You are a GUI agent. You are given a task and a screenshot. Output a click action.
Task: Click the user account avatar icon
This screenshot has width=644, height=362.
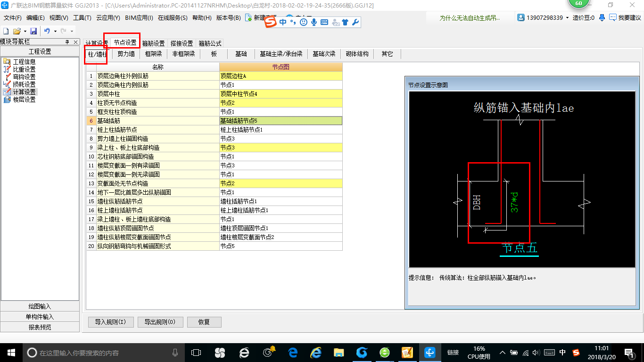521,17
